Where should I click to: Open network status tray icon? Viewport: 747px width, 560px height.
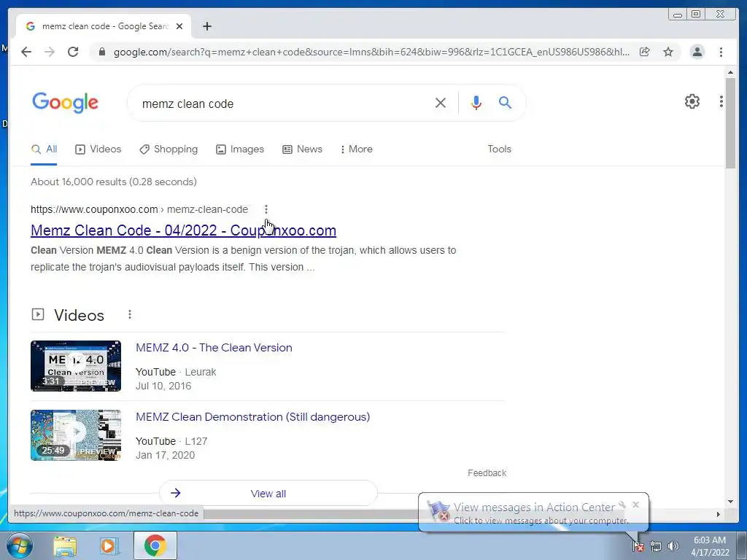656,547
